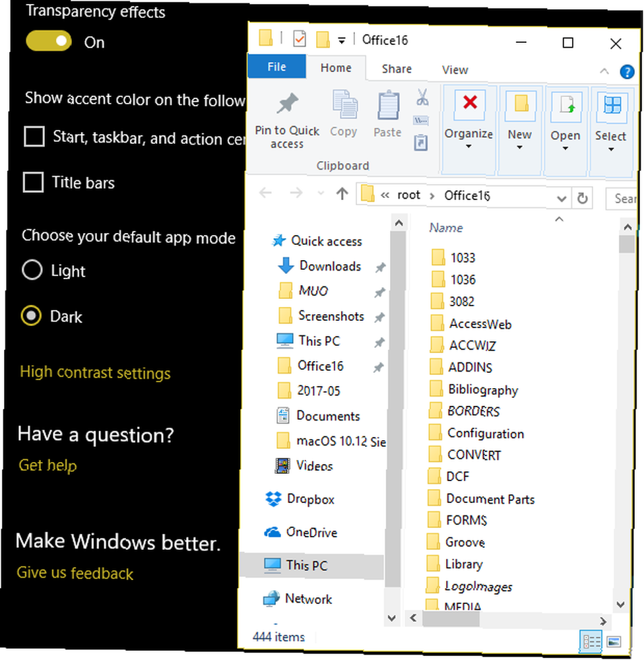
Task: Click root in the address breadcrumb
Action: pyautogui.click(x=408, y=195)
